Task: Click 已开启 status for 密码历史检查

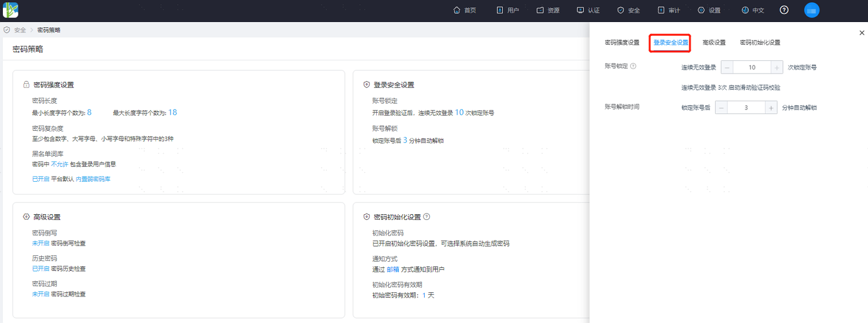Action: click(41, 269)
